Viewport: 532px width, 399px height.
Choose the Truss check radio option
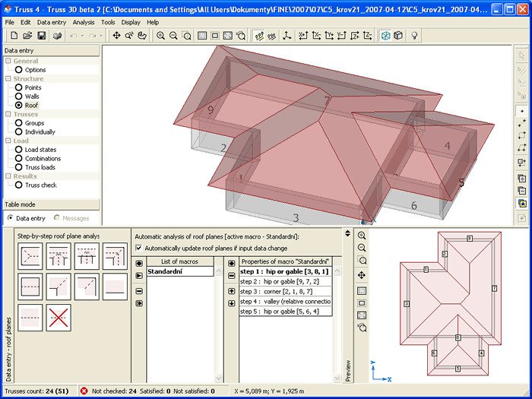click(19, 185)
